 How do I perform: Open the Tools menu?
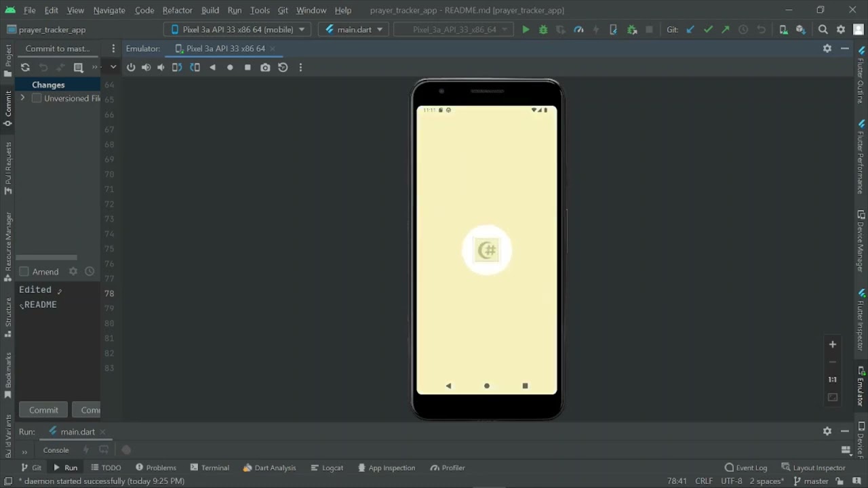(260, 10)
